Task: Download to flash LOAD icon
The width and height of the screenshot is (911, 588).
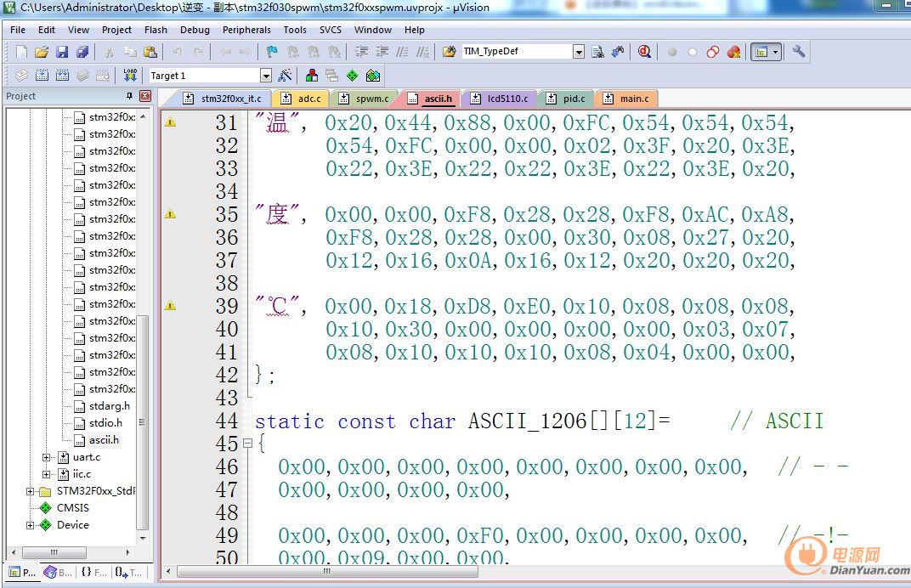Action: pyautogui.click(x=129, y=75)
